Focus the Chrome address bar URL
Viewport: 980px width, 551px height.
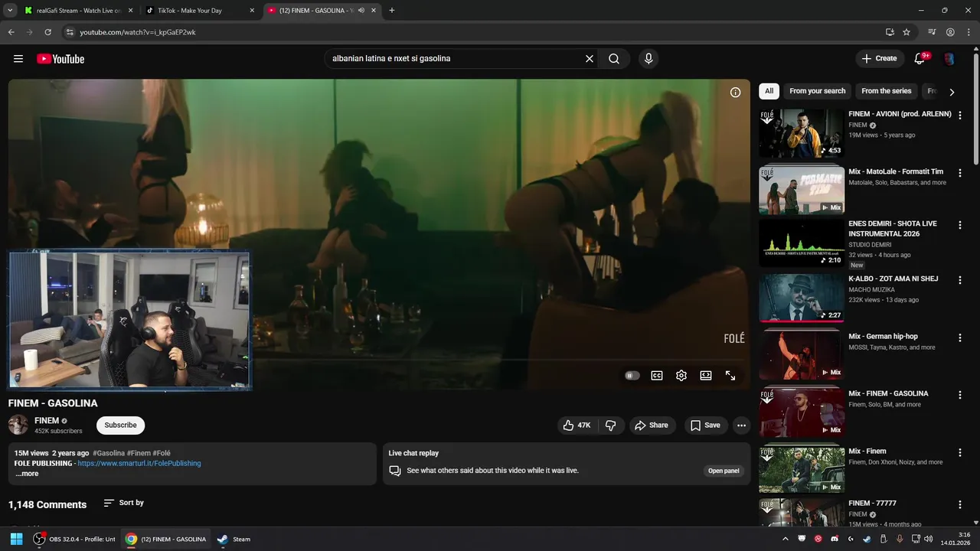(x=138, y=32)
